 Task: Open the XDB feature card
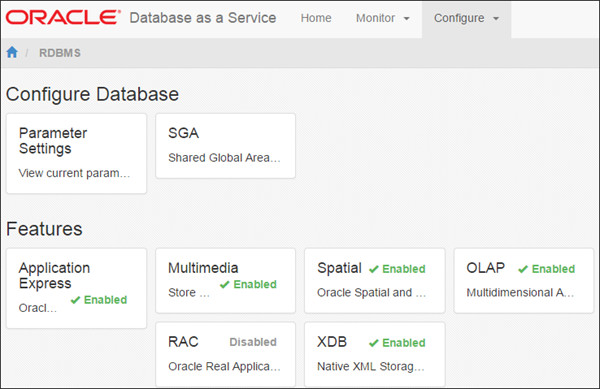[375, 354]
